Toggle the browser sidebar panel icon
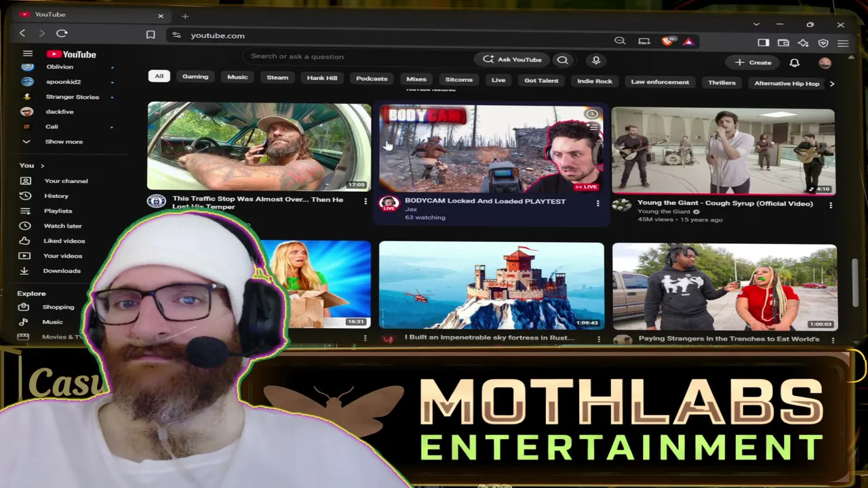Image resolution: width=868 pixels, height=488 pixels. click(763, 43)
